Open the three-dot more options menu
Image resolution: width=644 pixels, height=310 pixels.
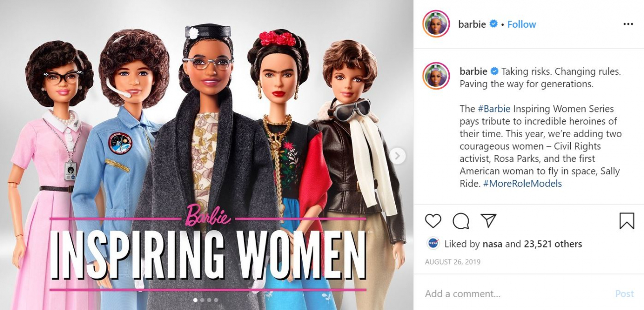(x=628, y=24)
